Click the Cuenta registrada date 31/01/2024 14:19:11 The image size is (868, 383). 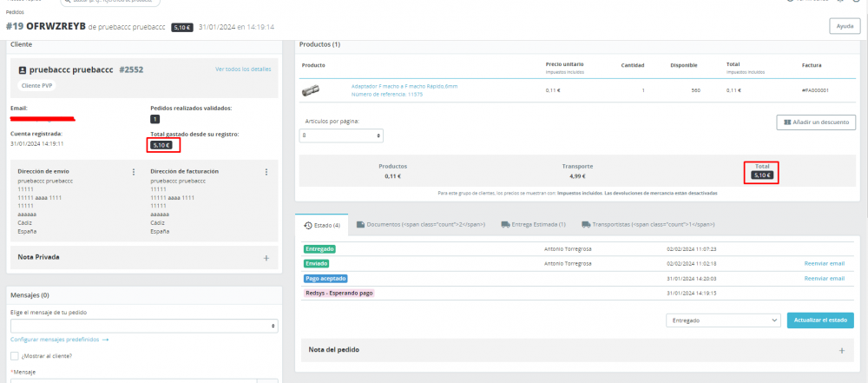[x=37, y=143]
